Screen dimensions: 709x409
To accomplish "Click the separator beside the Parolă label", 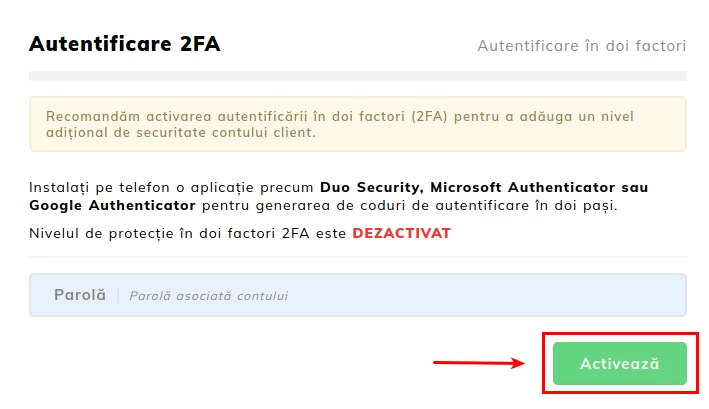I will 118,296.
